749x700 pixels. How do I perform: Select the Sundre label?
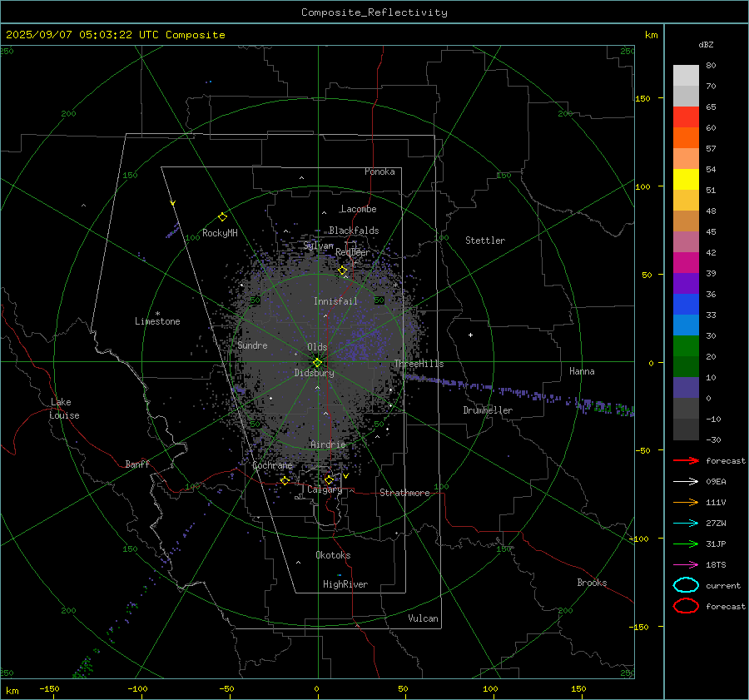click(252, 345)
